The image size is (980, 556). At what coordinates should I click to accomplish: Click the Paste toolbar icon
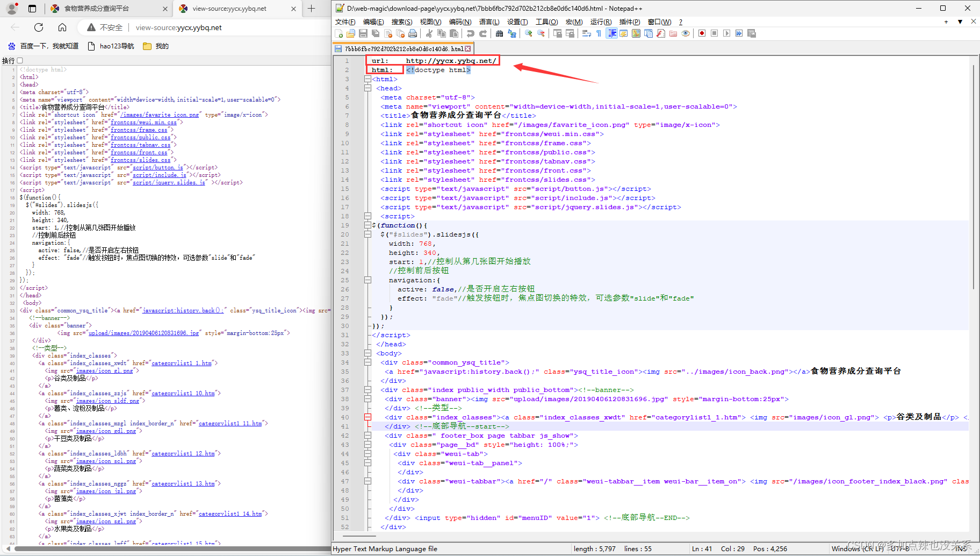(x=454, y=33)
